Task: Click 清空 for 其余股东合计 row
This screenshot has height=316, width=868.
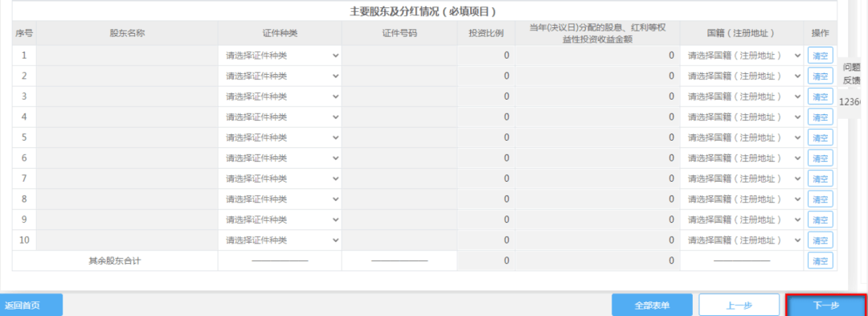Action: click(x=820, y=261)
